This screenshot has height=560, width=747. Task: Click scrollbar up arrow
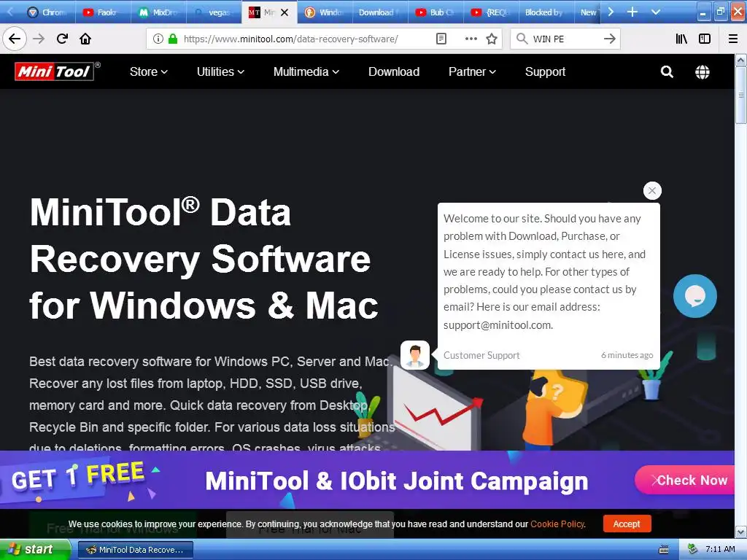[740, 60]
